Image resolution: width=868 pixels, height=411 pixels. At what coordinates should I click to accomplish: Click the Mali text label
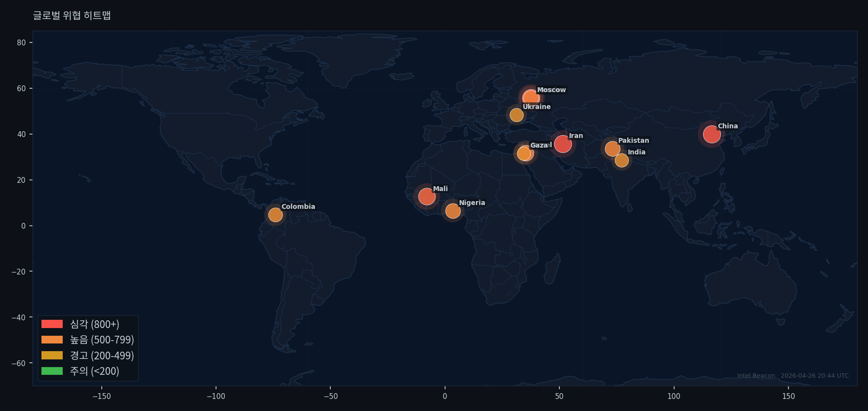click(440, 189)
